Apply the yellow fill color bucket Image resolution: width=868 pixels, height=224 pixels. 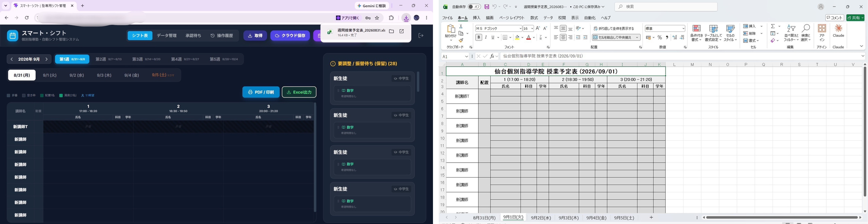click(517, 37)
